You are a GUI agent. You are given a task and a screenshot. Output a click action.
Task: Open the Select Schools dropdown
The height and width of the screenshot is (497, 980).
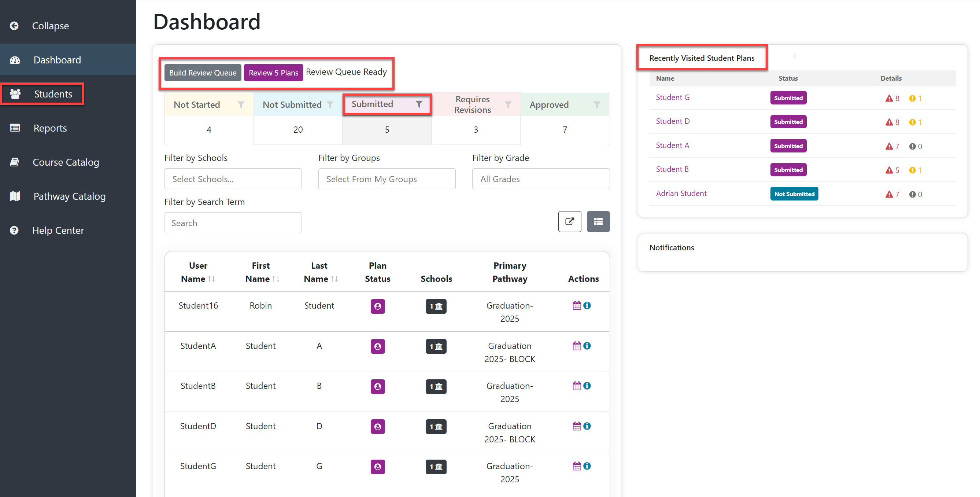click(233, 179)
